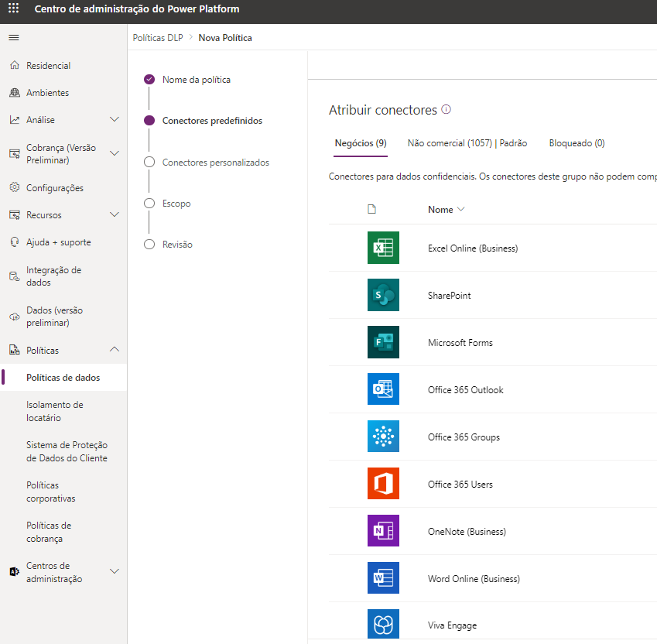Image resolution: width=657 pixels, height=644 pixels.
Task: Select the Conectores personalizados step circle
Action: 149,162
